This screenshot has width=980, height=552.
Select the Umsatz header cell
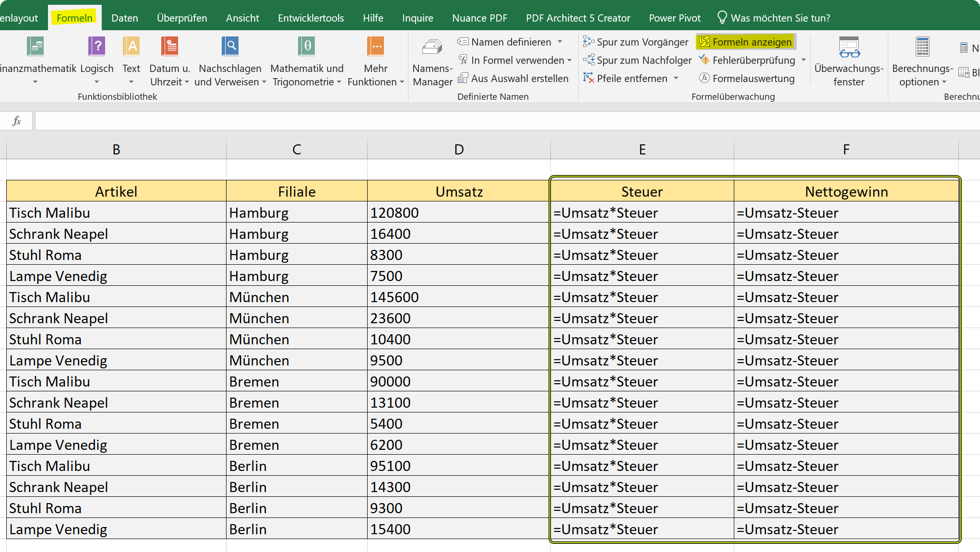click(x=459, y=191)
